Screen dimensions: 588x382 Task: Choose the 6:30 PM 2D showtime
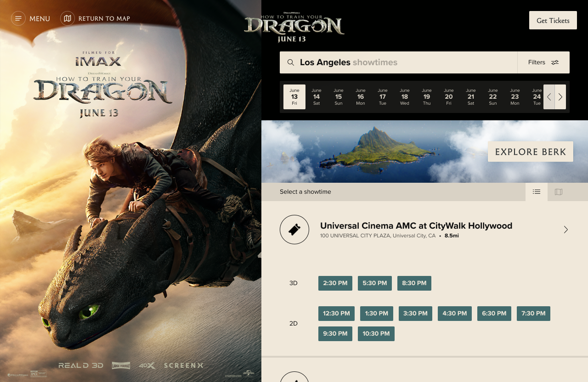494,314
